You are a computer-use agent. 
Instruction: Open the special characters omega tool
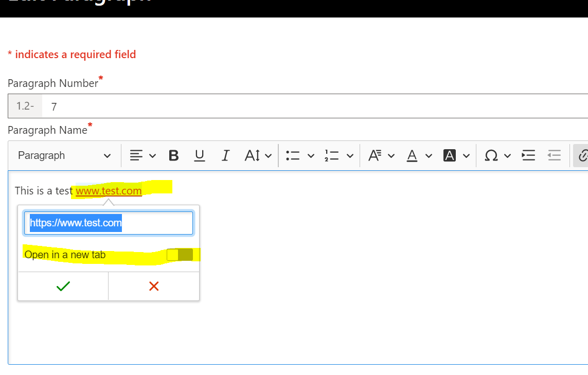click(x=491, y=155)
